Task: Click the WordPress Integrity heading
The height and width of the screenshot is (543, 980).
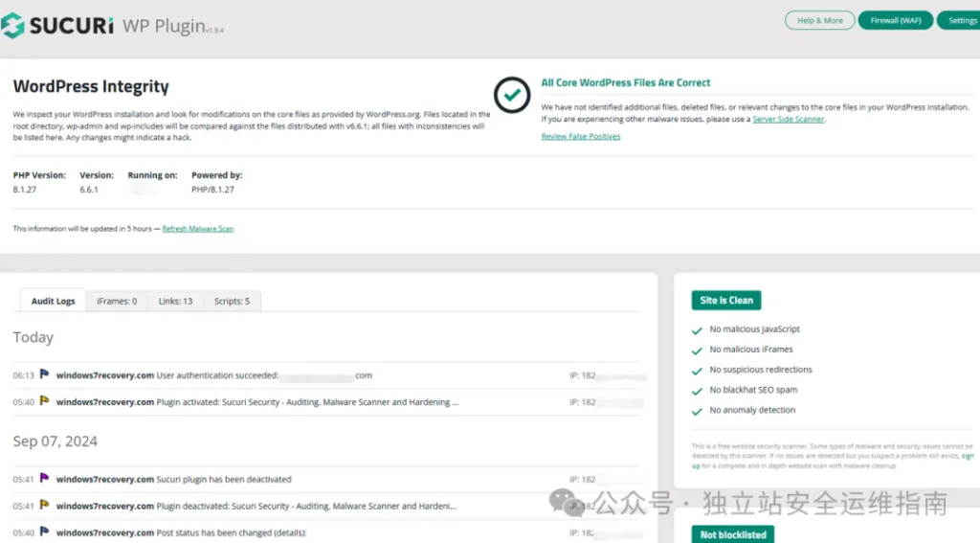Action: [x=91, y=86]
